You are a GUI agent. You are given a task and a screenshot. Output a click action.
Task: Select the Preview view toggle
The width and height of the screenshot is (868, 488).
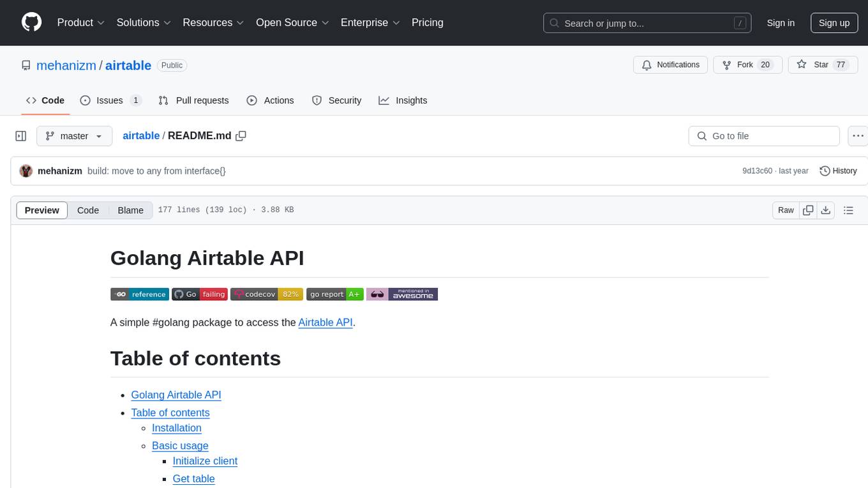42,210
